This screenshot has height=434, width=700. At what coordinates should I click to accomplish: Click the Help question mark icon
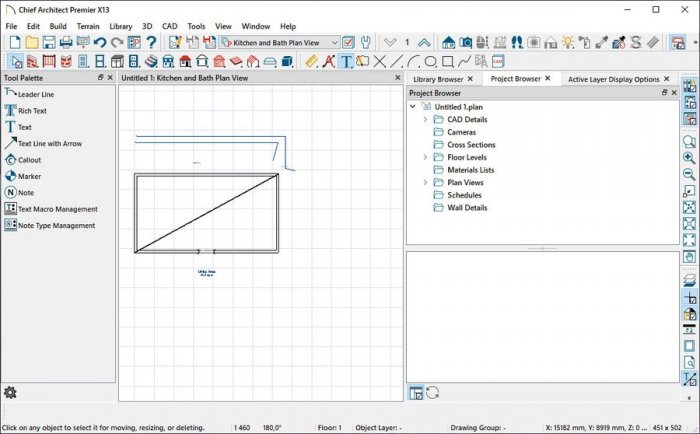[151, 43]
